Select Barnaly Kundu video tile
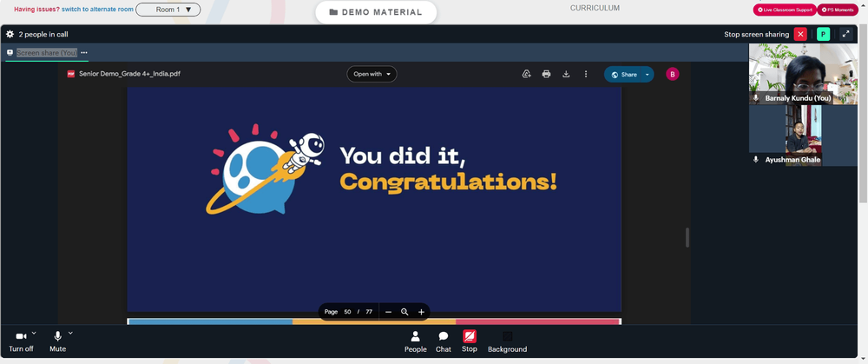 tap(803, 74)
